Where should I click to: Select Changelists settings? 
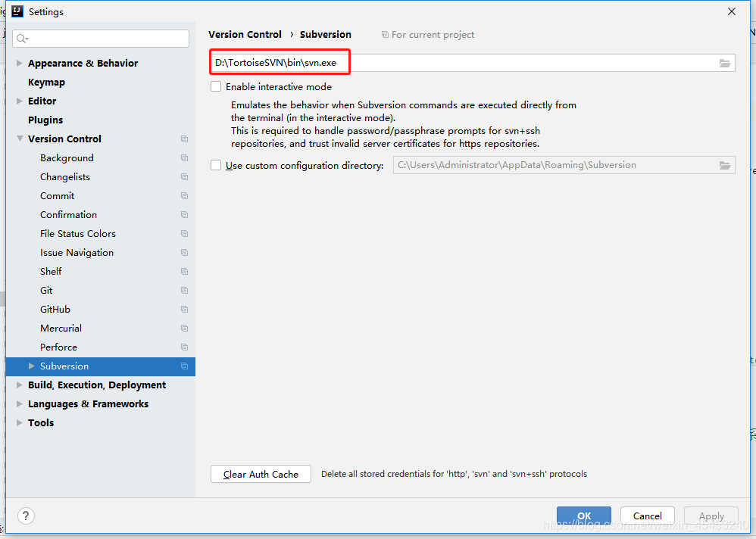[65, 177]
